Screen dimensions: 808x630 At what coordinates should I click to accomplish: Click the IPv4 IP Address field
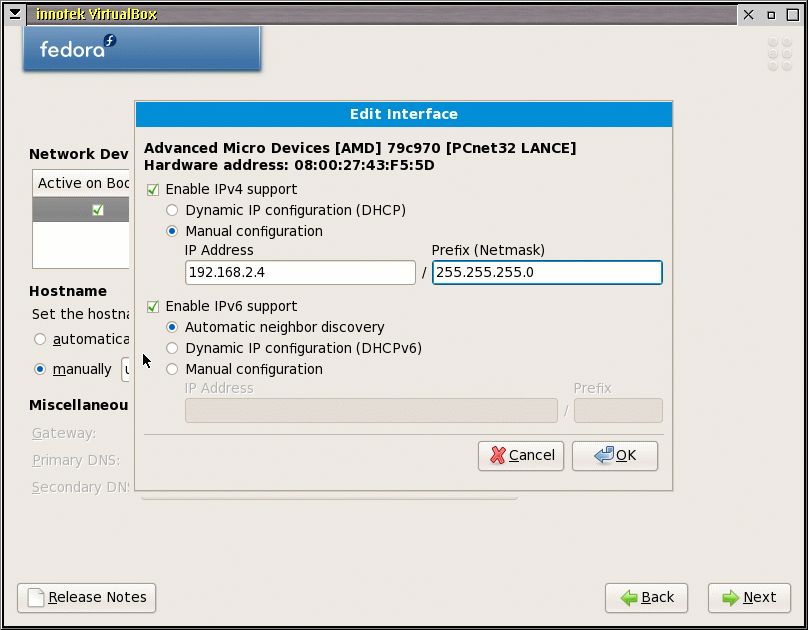pyautogui.click(x=300, y=272)
